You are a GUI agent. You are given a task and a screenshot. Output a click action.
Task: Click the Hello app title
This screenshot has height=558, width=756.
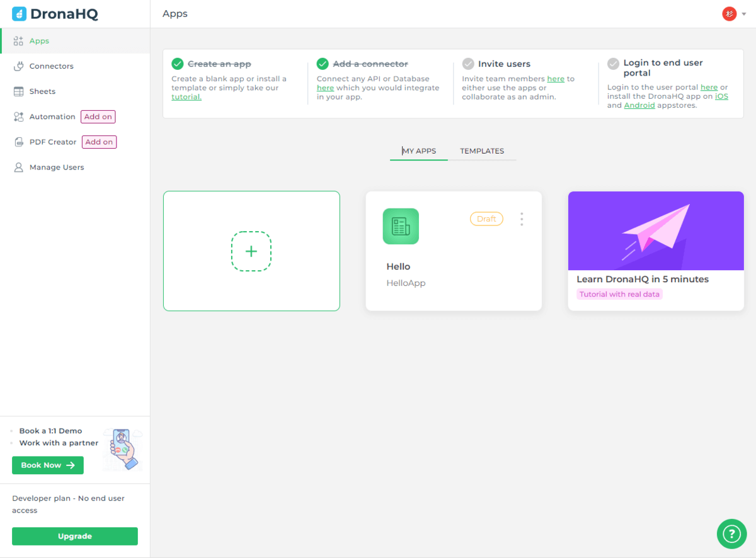(x=398, y=266)
